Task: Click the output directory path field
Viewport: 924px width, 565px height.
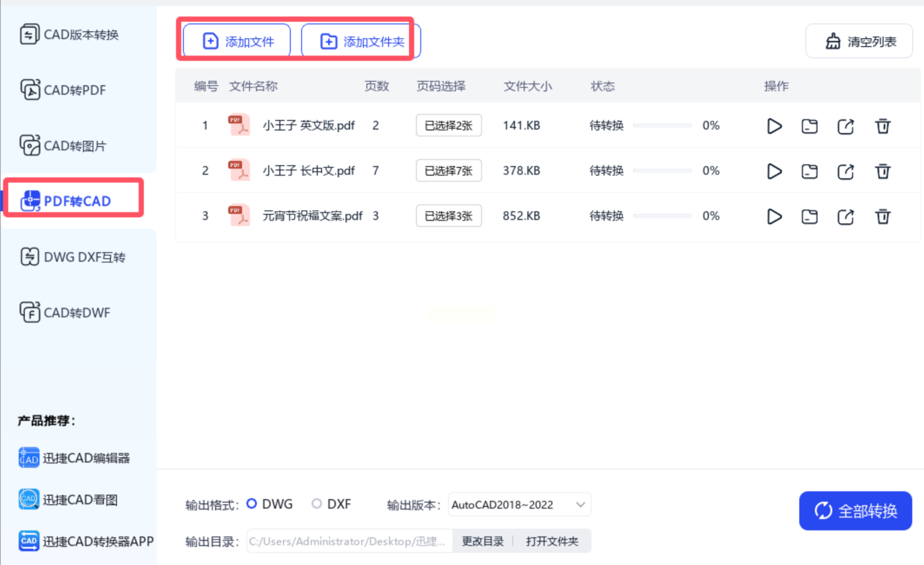Action: (x=349, y=541)
